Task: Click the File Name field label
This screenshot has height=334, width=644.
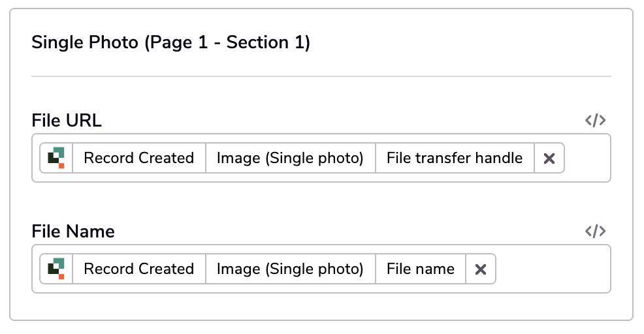Action: click(x=73, y=232)
